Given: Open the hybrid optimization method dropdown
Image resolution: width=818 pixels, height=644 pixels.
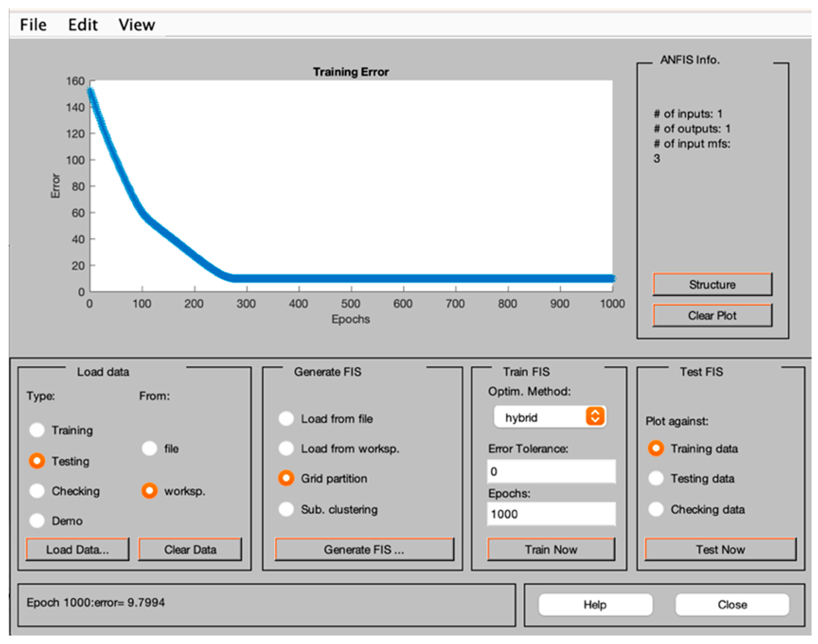Looking at the screenshot, I should [550, 417].
